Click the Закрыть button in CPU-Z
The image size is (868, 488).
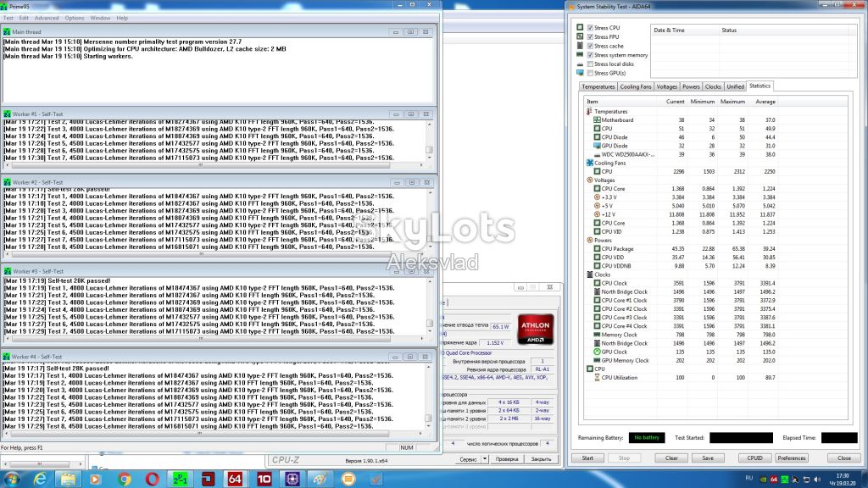[541, 458]
